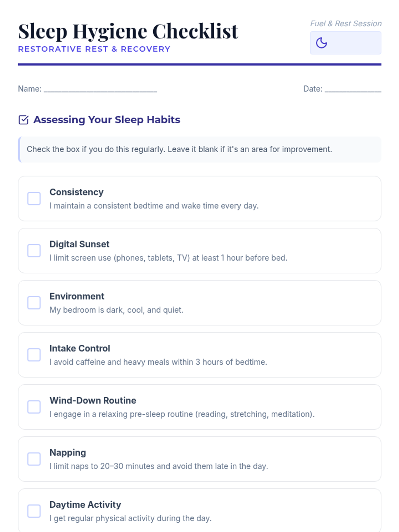Click the instruction note about checking boxes
Viewport: 399px width, 532px height.
coord(179,149)
